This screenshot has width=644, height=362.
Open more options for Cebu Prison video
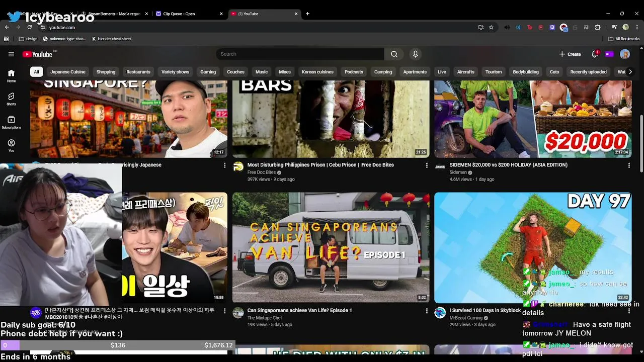click(427, 165)
